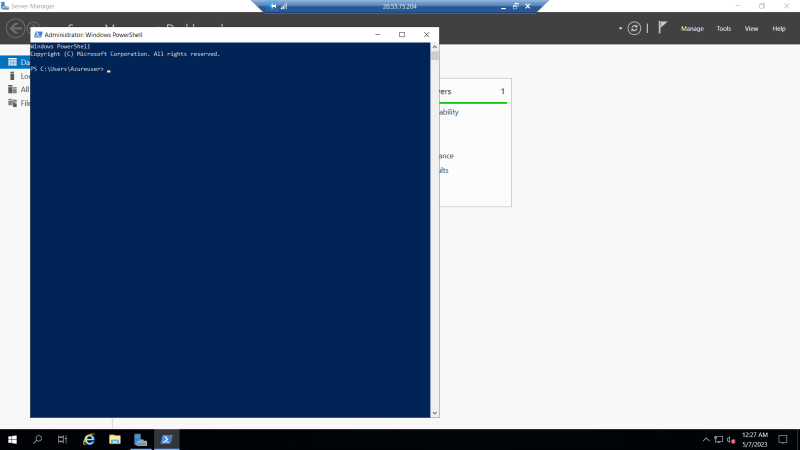The width and height of the screenshot is (800, 450).
Task: Open the View menu
Action: click(751, 29)
